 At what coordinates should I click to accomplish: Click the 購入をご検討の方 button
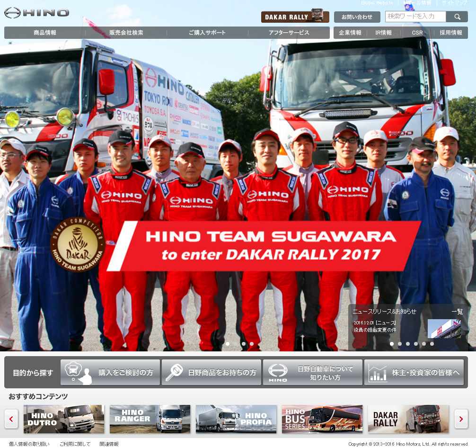click(x=110, y=372)
